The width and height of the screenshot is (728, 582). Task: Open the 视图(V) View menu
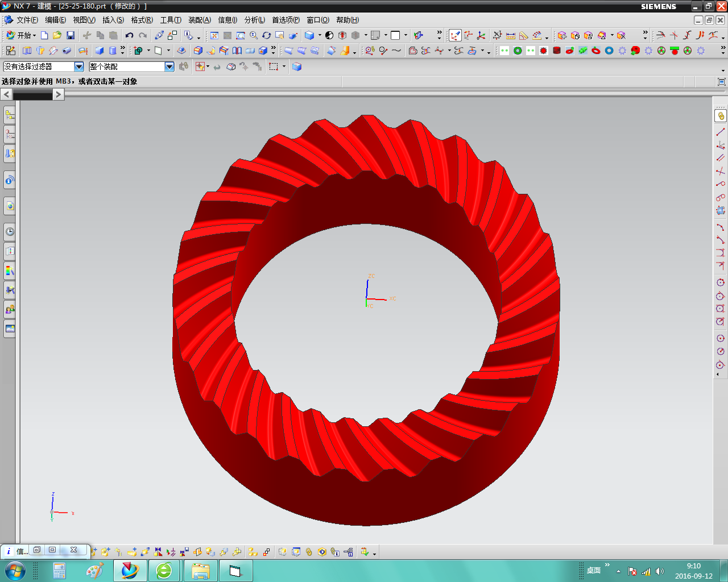[x=84, y=20]
